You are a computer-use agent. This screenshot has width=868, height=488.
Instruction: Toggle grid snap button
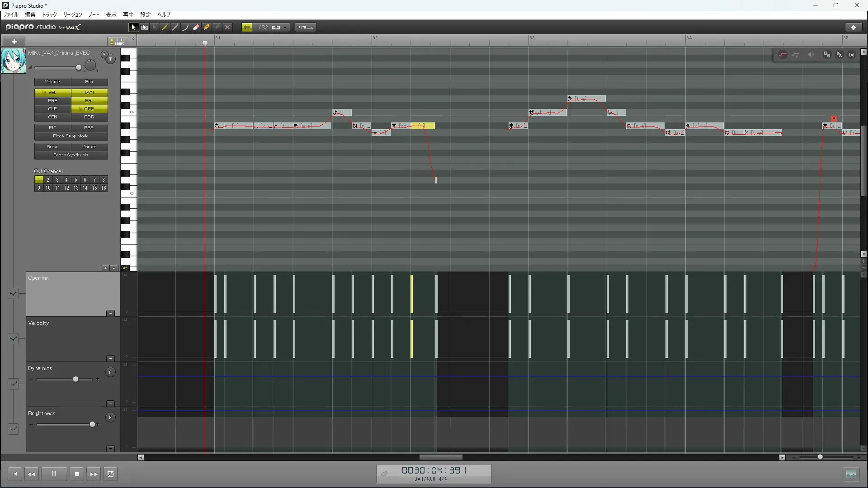pyautogui.click(x=247, y=28)
